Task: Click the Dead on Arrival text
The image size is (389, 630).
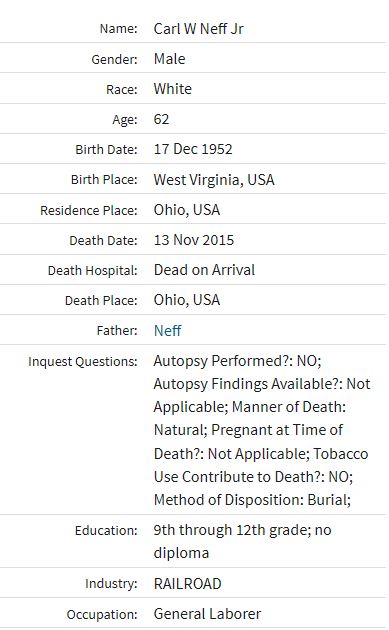Action: (204, 270)
